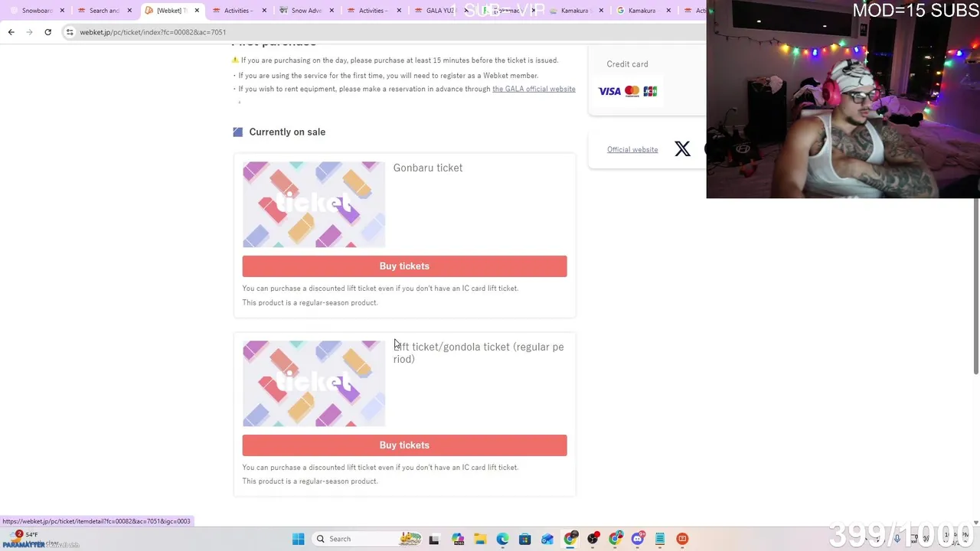Image resolution: width=980 pixels, height=551 pixels.
Task: Click the Credit card label
Action: tap(627, 64)
